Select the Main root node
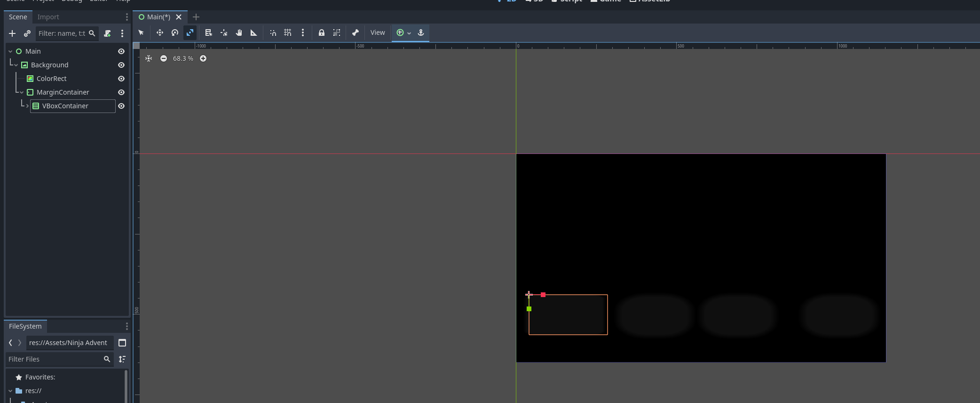 point(33,51)
